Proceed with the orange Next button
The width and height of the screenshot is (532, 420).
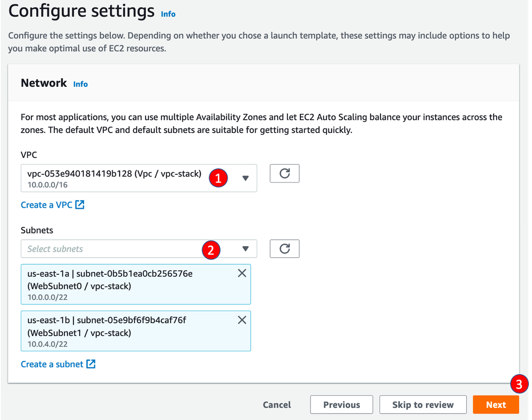click(x=495, y=405)
